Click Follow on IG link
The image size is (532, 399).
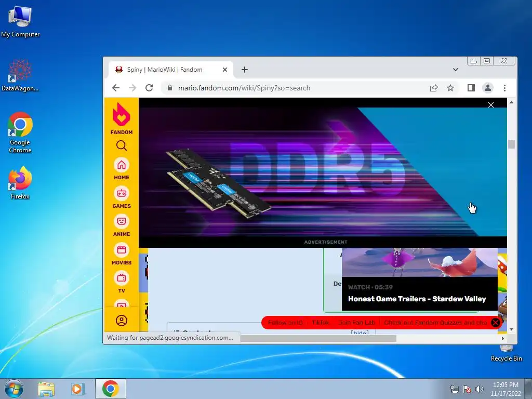tap(285, 322)
